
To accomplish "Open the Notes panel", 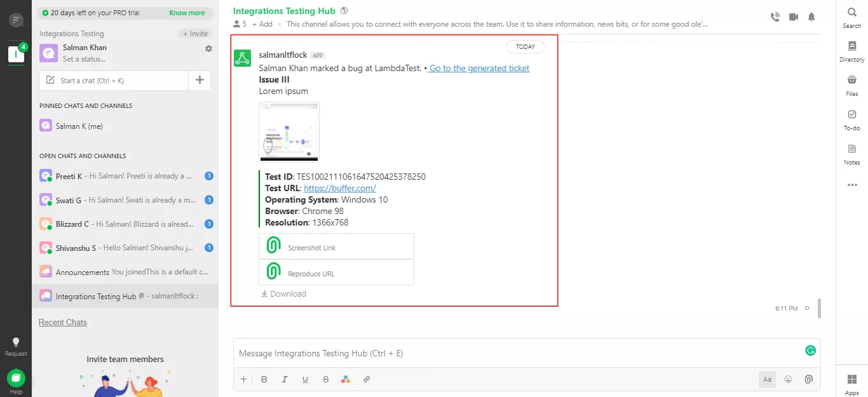I will (851, 154).
